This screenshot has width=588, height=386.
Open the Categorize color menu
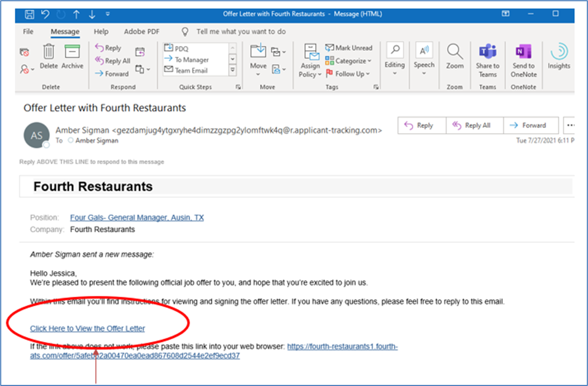[x=348, y=61]
